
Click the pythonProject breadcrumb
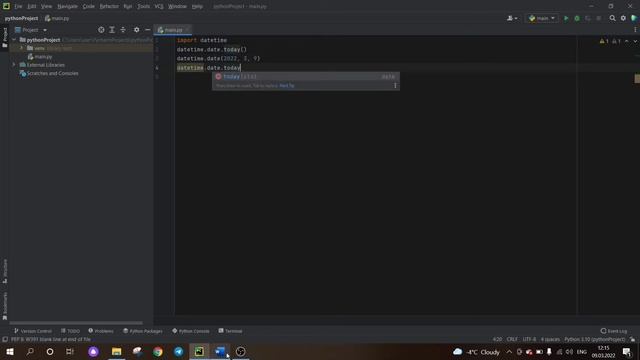click(21, 18)
